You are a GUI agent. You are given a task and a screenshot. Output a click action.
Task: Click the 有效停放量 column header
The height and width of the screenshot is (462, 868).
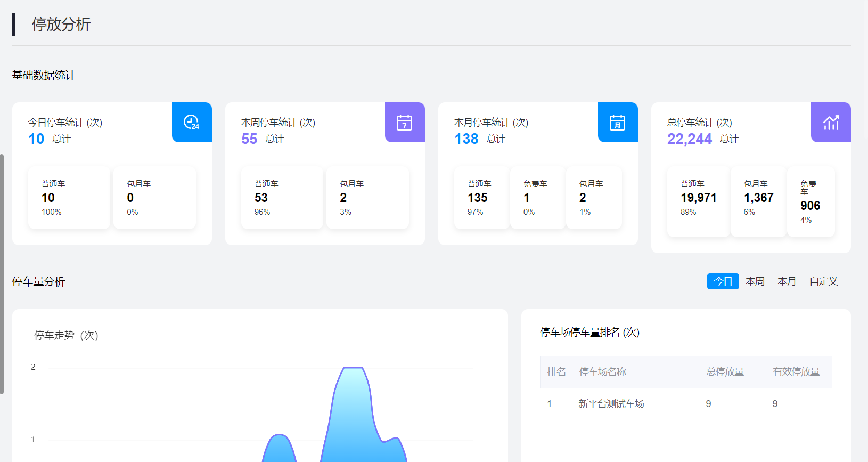tap(796, 372)
